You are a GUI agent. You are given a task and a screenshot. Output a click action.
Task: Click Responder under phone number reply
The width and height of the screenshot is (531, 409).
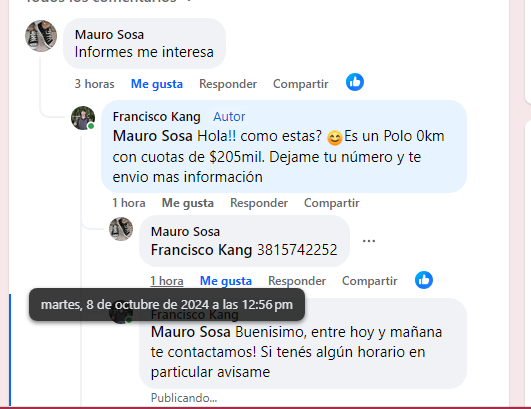point(297,281)
